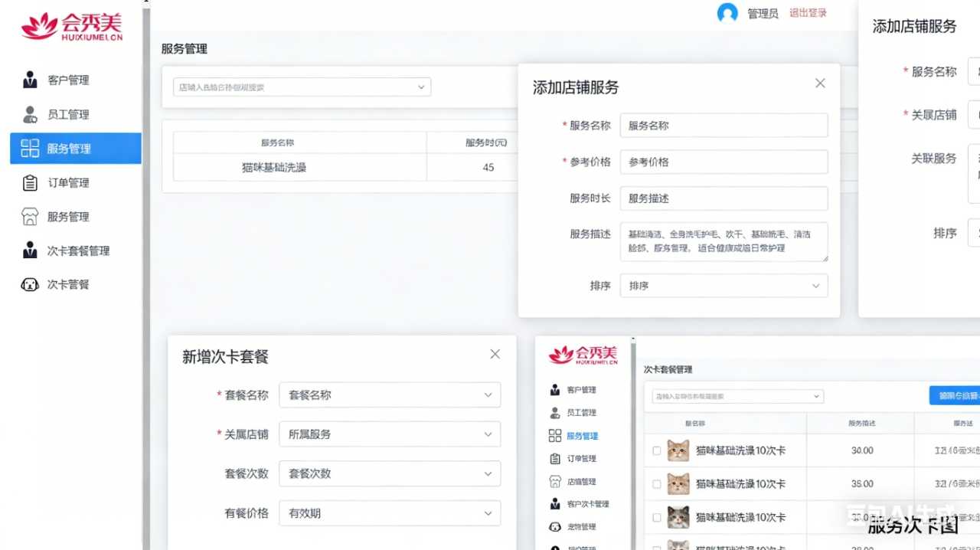
Task: Open 次卡套餐管理 from the sidebar menu
Action: (x=78, y=251)
